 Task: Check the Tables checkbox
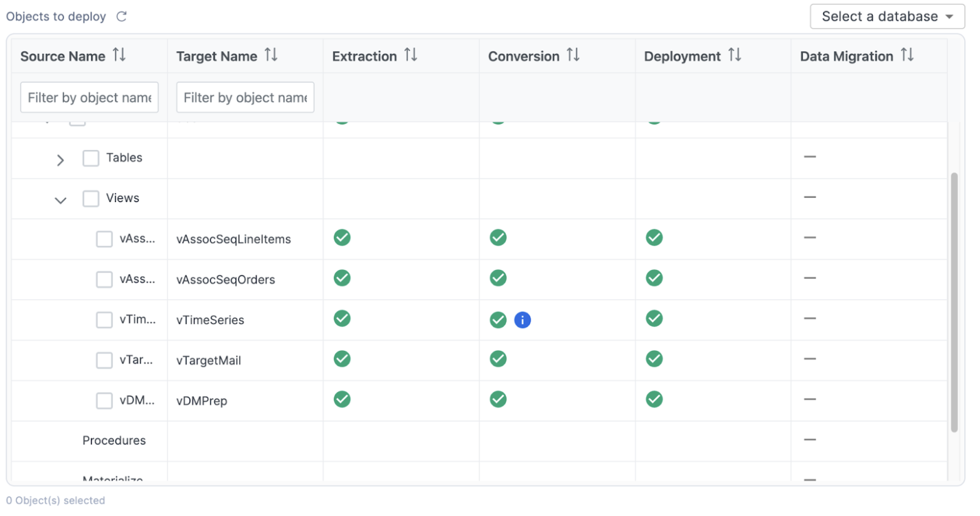tap(91, 158)
